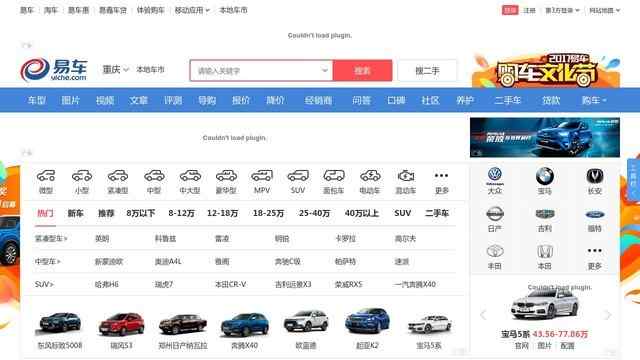Open 更多 brands ellipsis icon
This screenshot has height=360, width=640.
tap(595, 251)
